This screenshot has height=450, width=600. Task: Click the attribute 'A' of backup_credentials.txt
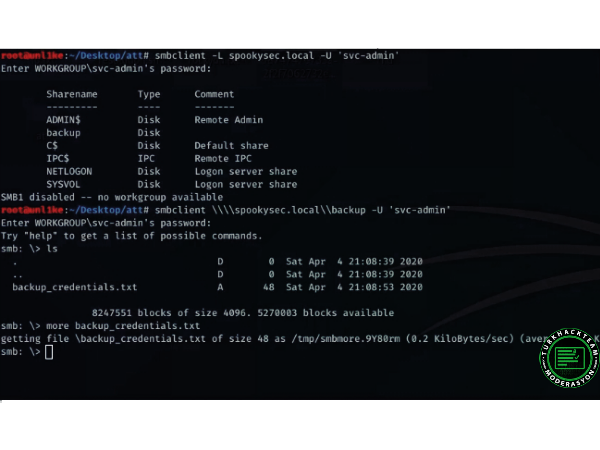220,287
